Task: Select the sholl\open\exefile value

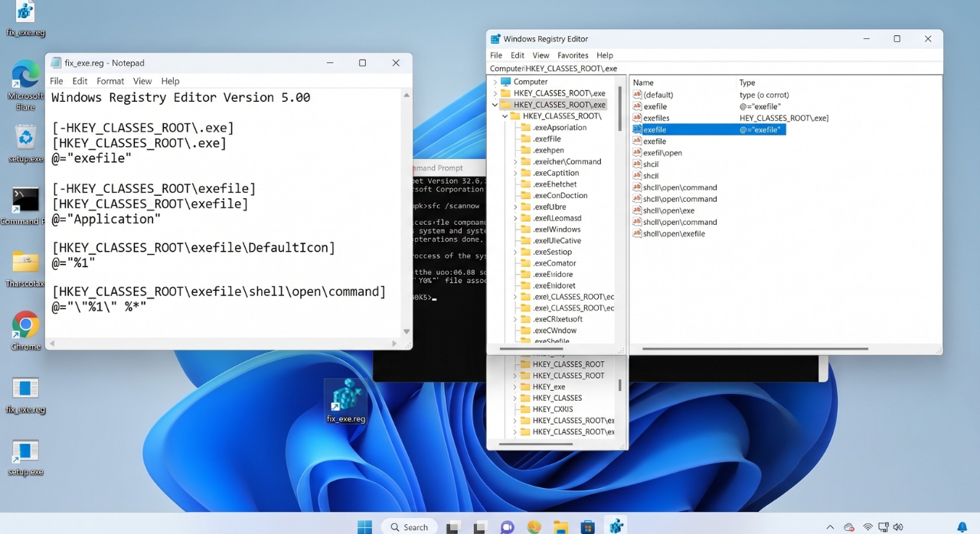Action: (x=674, y=234)
